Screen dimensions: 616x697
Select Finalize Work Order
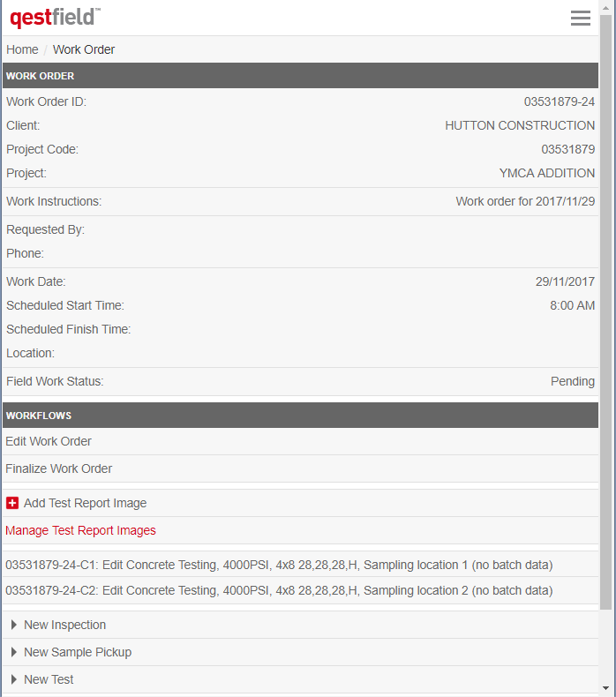[x=59, y=468]
